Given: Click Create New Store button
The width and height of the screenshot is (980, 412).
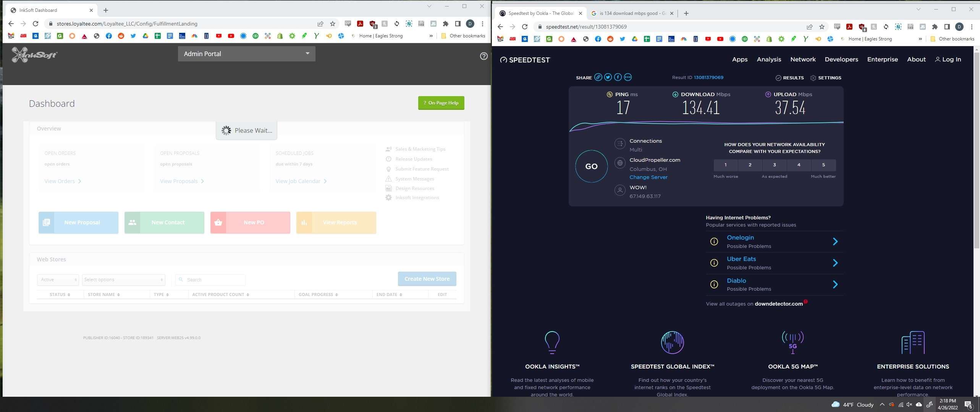Looking at the screenshot, I should [427, 279].
